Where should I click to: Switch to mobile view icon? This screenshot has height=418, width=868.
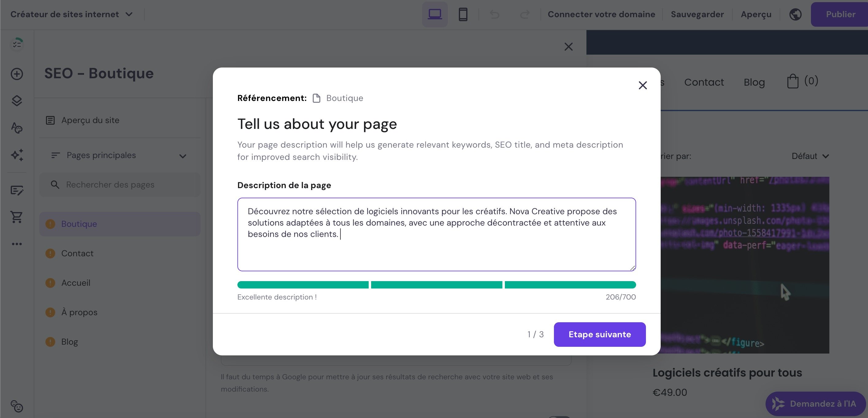pos(463,14)
